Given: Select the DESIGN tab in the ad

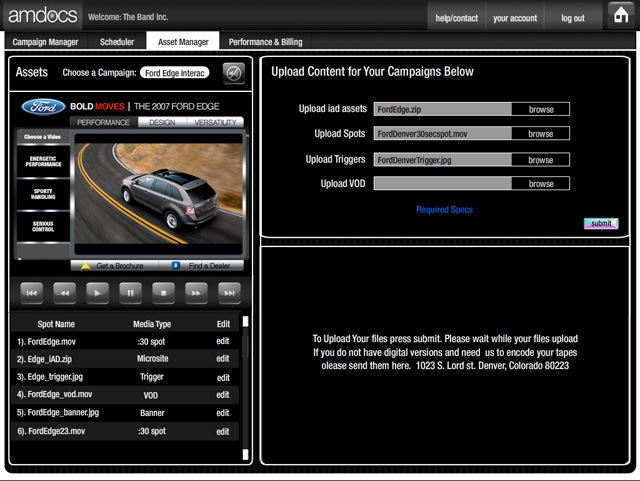Looking at the screenshot, I should click(162, 122).
